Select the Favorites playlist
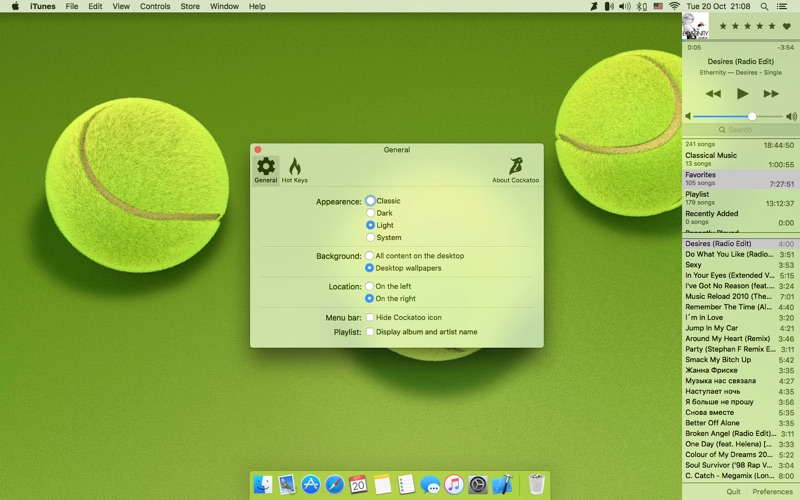This screenshot has width=800, height=500. [x=741, y=179]
